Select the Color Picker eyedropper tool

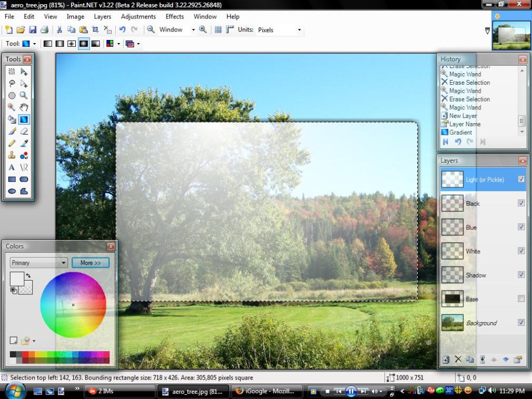24,143
